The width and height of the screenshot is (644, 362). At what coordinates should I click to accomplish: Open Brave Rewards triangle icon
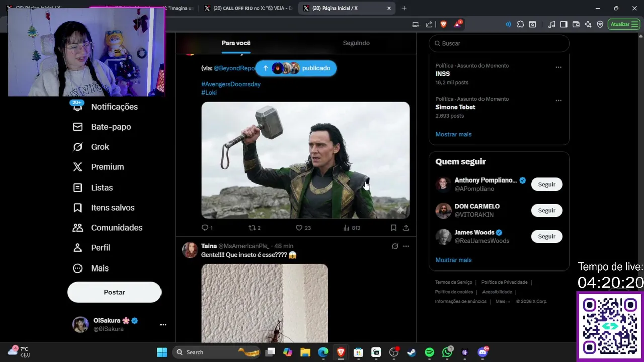pos(458,24)
